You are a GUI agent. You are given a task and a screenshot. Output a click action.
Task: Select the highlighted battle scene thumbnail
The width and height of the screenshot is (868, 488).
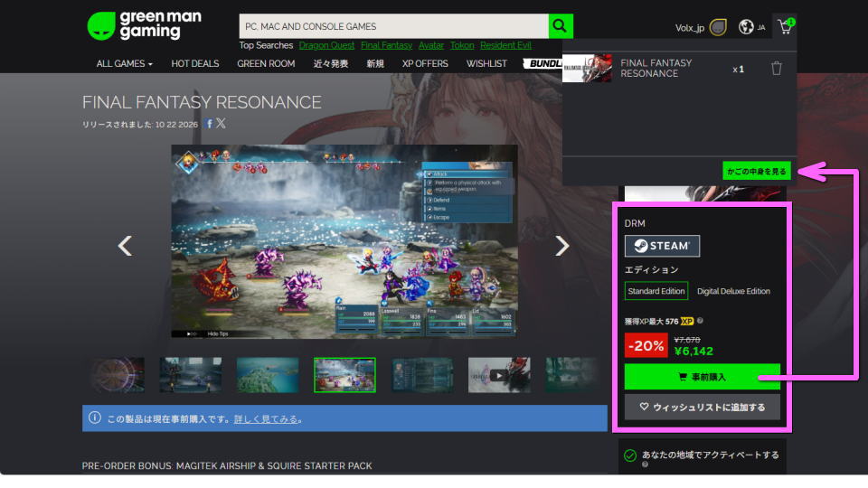click(x=344, y=375)
